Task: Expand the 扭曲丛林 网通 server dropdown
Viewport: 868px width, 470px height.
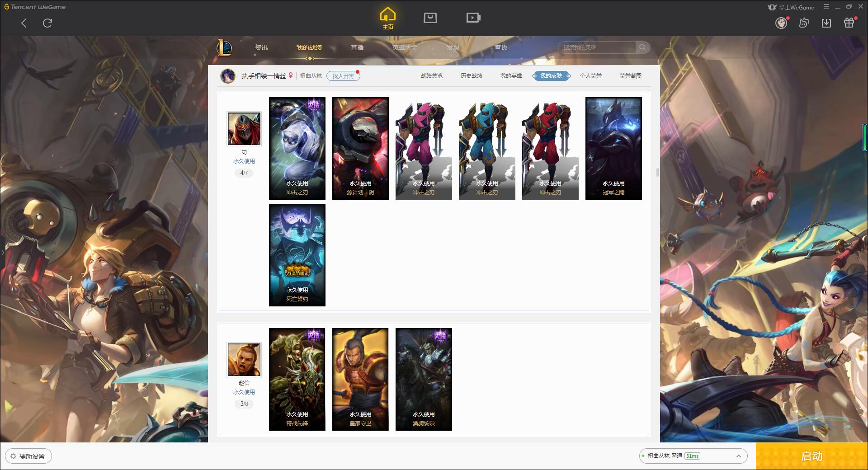Action: (693, 456)
